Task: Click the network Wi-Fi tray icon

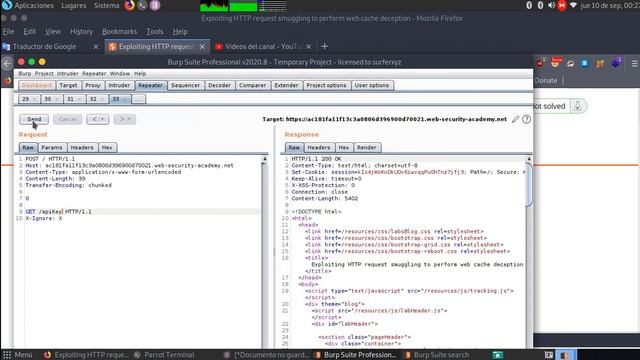Action: [x=573, y=5]
